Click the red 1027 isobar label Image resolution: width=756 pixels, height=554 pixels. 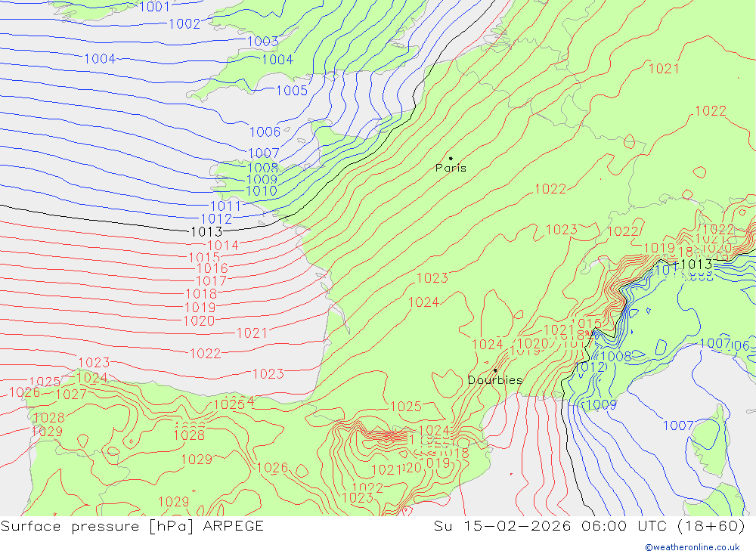[71, 395]
